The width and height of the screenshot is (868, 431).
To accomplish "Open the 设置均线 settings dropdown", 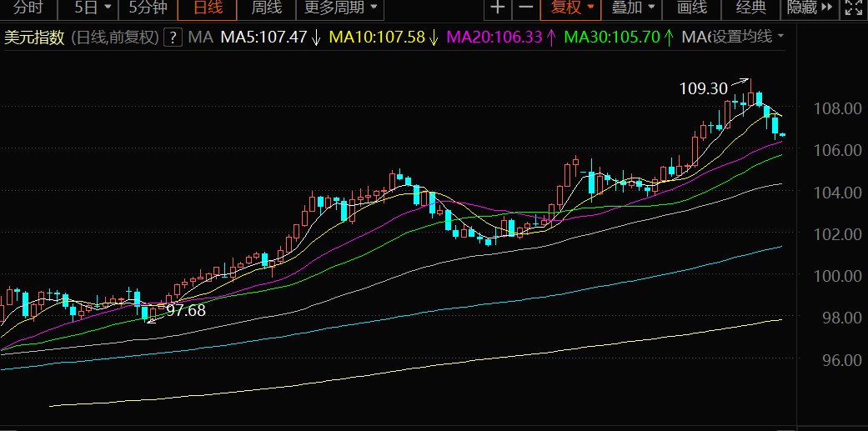I will click(x=748, y=37).
